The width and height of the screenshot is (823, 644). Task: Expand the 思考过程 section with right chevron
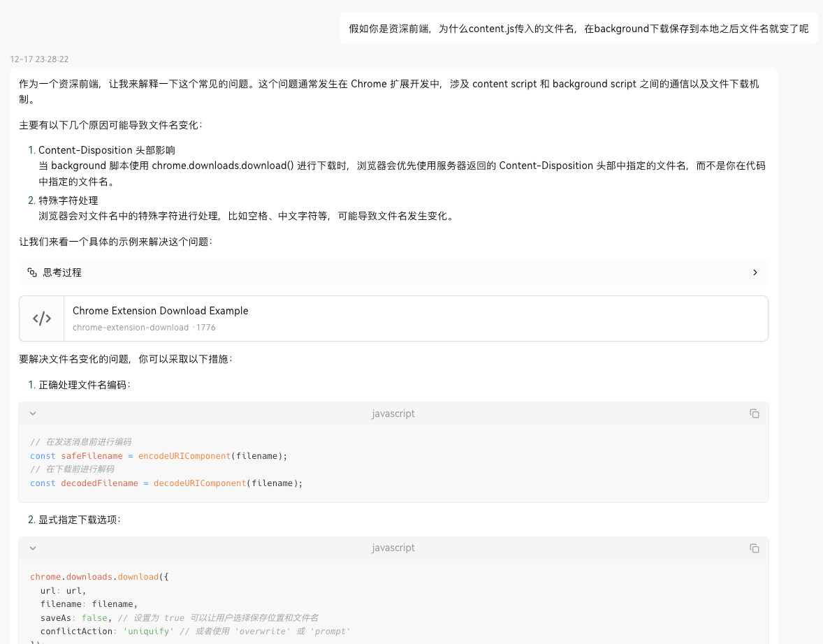point(755,272)
